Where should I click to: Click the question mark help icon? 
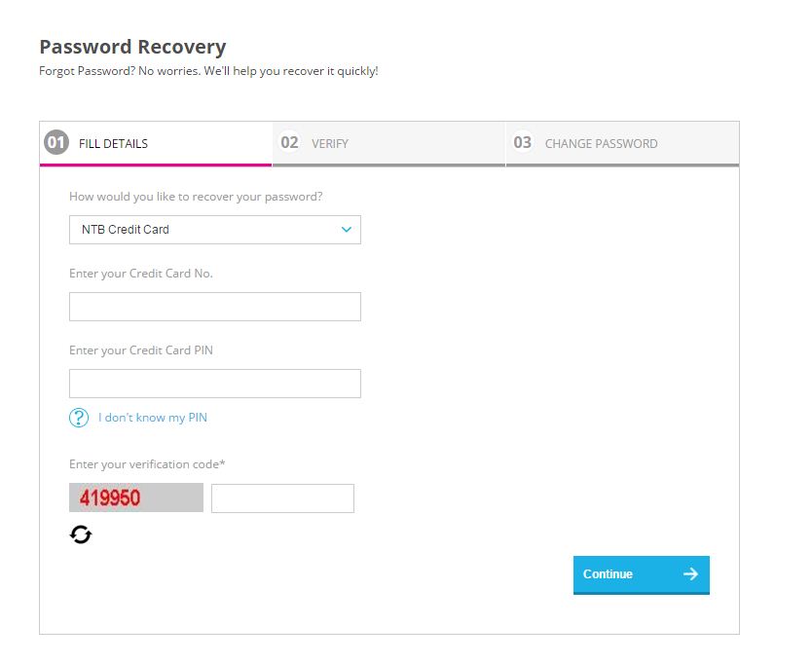click(79, 418)
